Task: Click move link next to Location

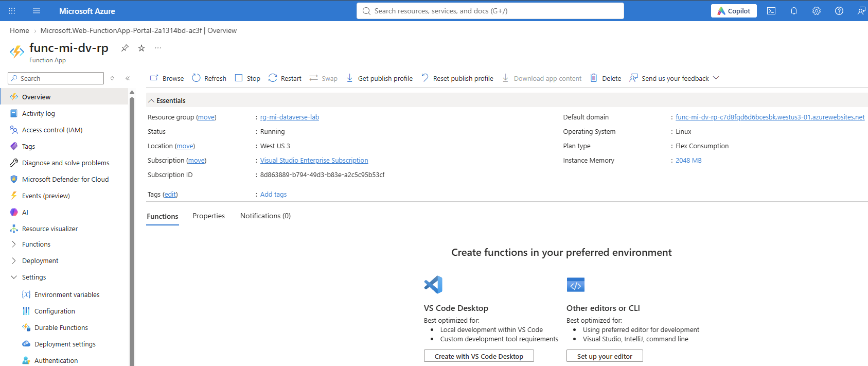Action: pos(185,146)
